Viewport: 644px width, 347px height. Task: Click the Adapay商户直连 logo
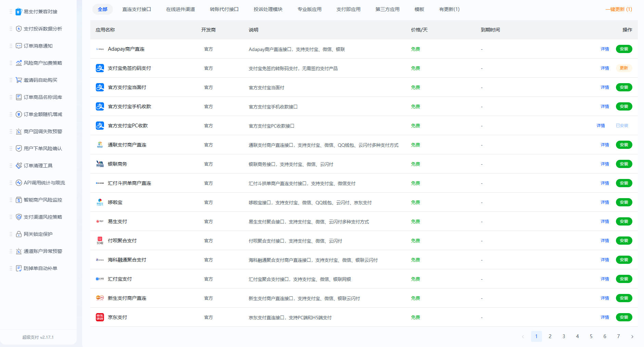(100, 49)
